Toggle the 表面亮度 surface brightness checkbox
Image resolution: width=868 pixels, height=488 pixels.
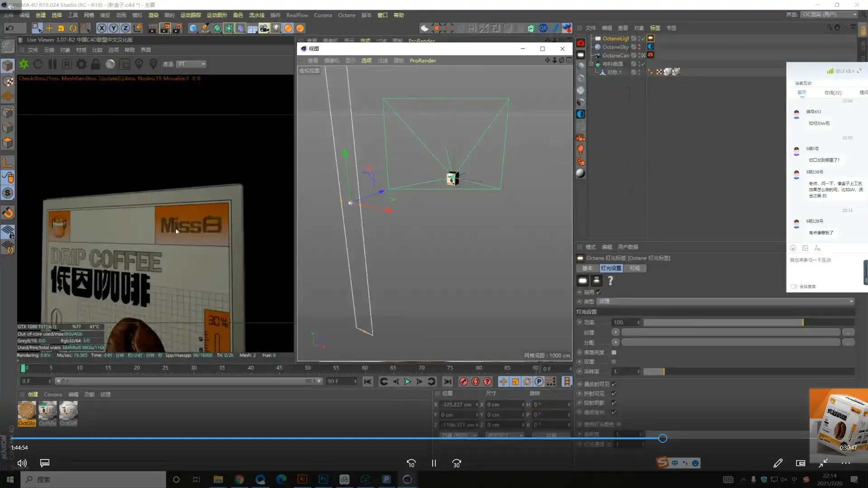pyautogui.click(x=614, y=352)
